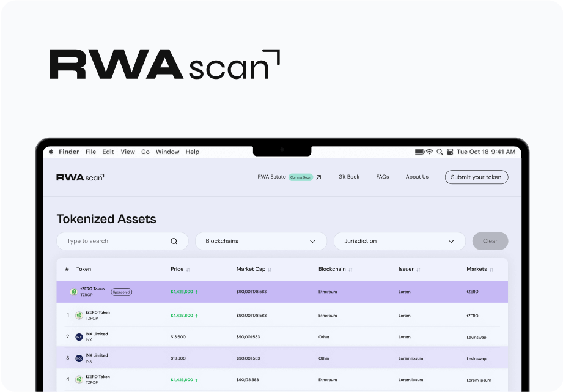The image size is (563, 392).
Task: Click the Submit your token button
Action: point(476,177)
